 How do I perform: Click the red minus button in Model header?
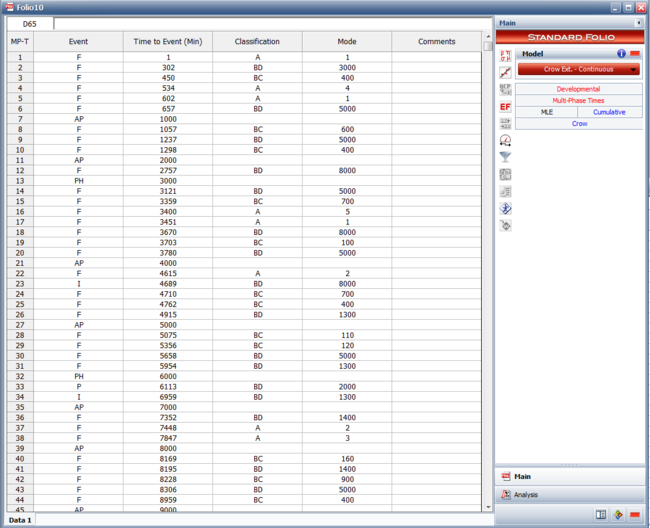tap(634, 53)
